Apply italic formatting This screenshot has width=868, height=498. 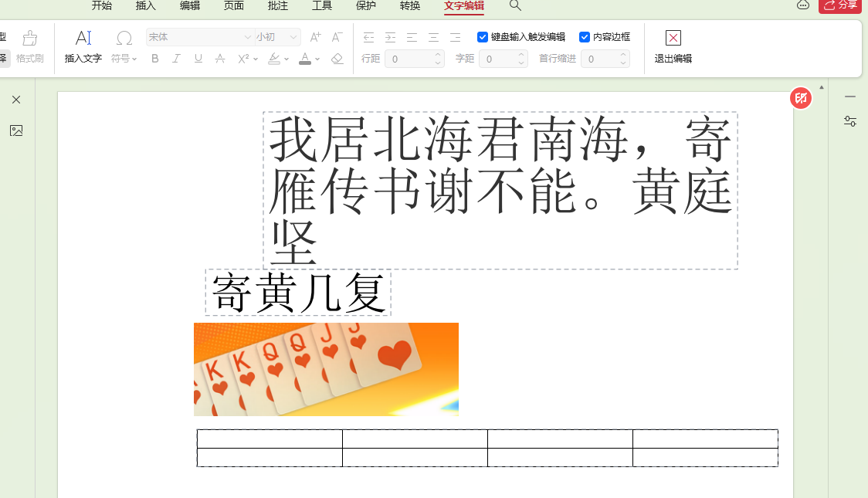click(x=176, y=59)
